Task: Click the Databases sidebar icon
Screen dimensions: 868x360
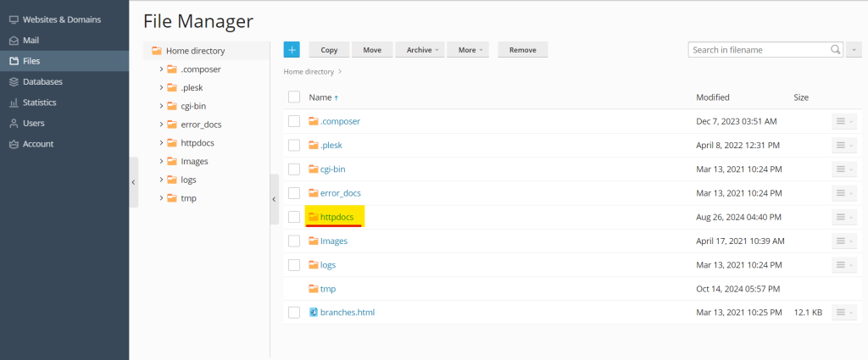Action: click(x=14, y=82)
